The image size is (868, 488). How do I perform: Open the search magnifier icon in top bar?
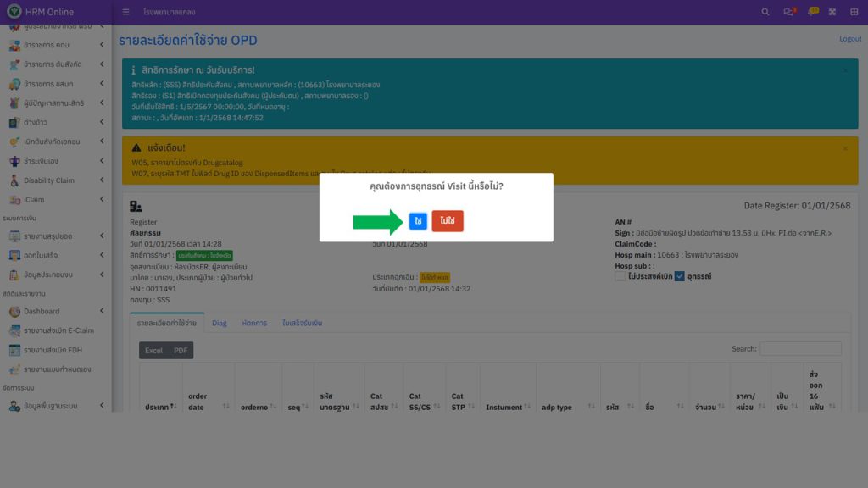click(x=765, y=12)
